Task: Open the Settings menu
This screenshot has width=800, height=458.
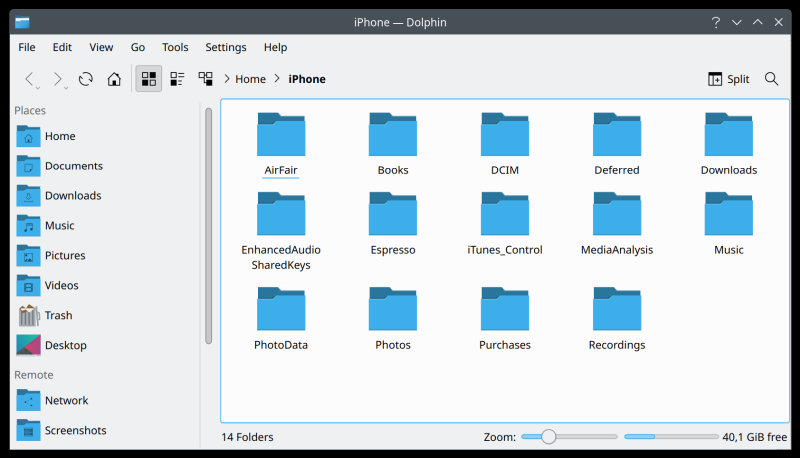Action: 226,47
